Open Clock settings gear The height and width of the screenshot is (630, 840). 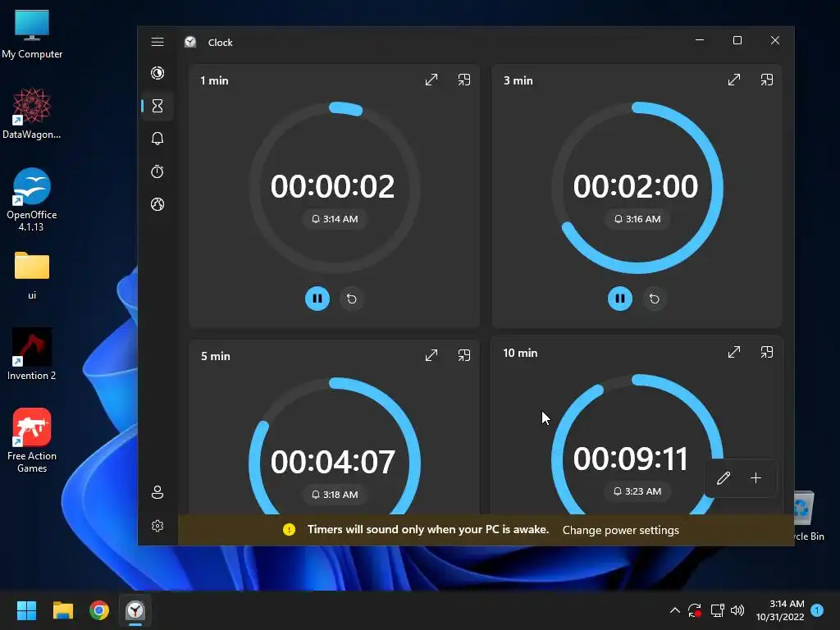(x=157, y=526)
